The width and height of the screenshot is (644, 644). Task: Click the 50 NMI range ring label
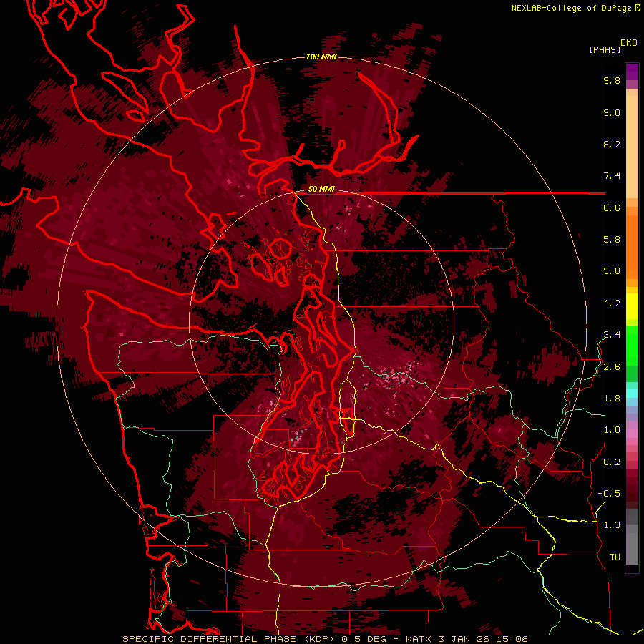click(x=321, y=190)
